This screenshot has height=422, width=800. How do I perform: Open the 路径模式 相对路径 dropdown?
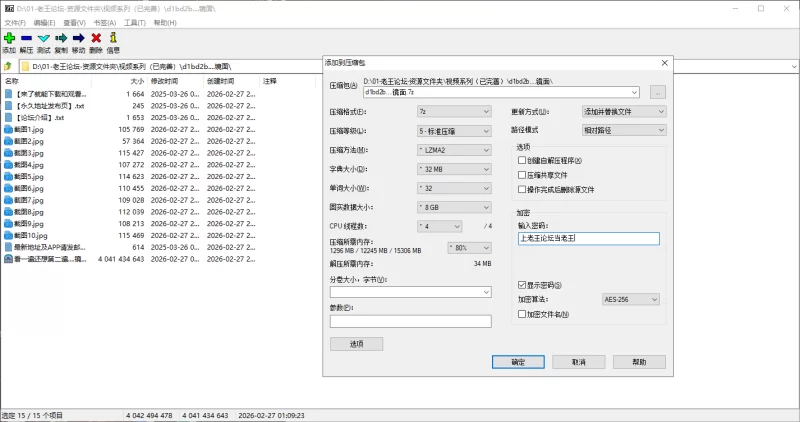coord(624,130)
